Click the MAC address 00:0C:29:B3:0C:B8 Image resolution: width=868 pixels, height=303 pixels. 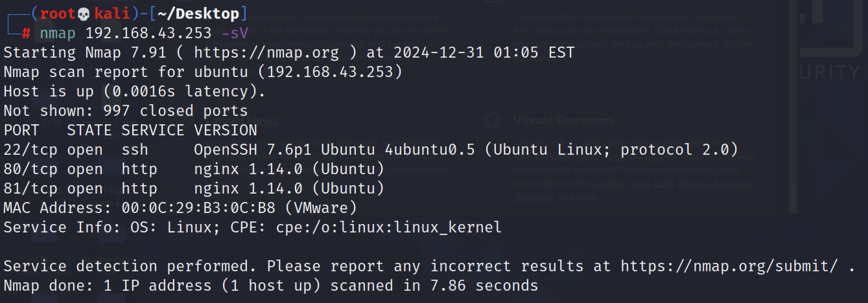(x=198, y=208)
